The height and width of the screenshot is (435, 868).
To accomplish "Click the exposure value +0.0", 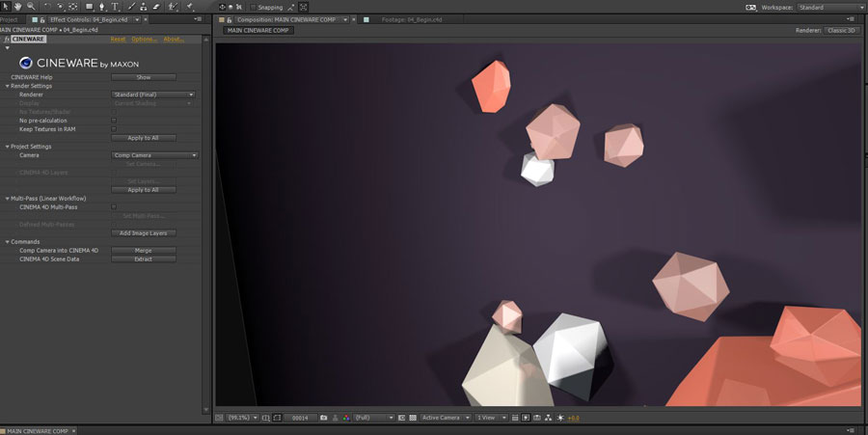I will tap(574, 418).
